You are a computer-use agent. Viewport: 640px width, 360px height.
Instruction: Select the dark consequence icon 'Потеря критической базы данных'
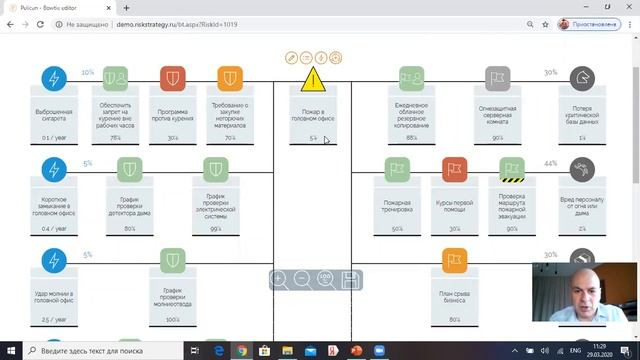(x=582, y=78)
